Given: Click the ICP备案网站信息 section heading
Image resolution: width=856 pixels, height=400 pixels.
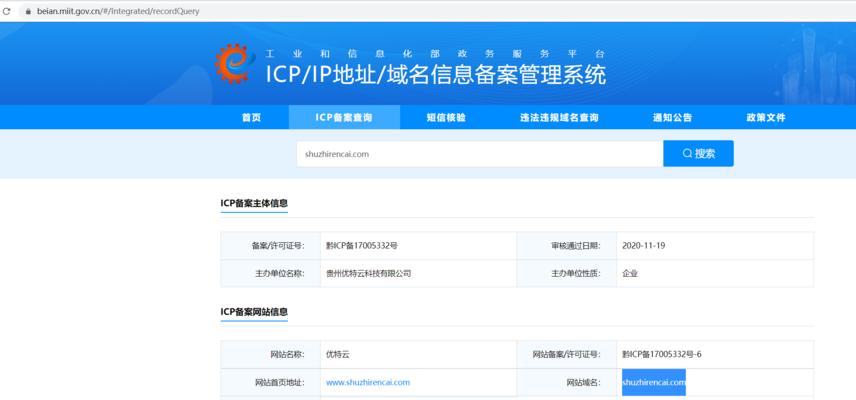Looking at the screenshot, I should (254, 312).
